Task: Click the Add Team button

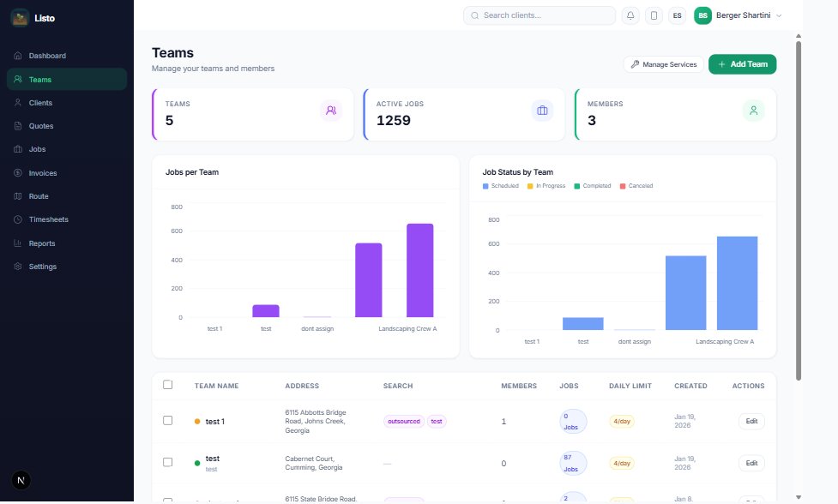Action: coord(742,64)
